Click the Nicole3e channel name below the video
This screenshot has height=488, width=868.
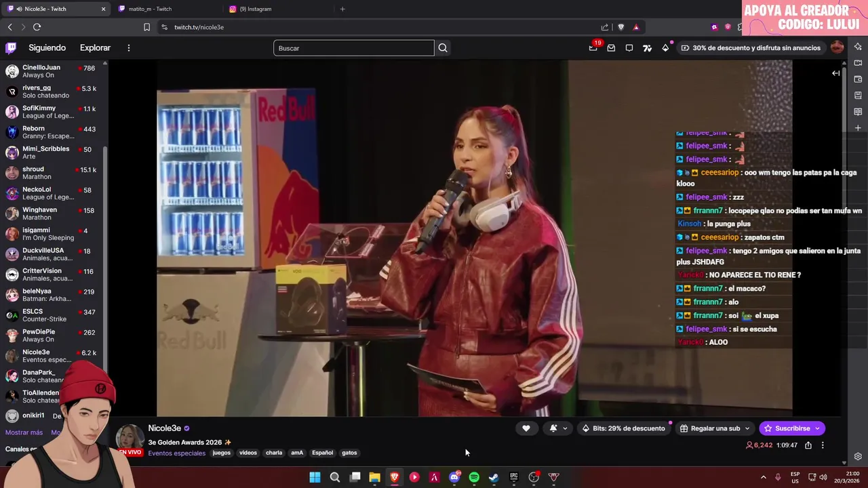[164, 428]
